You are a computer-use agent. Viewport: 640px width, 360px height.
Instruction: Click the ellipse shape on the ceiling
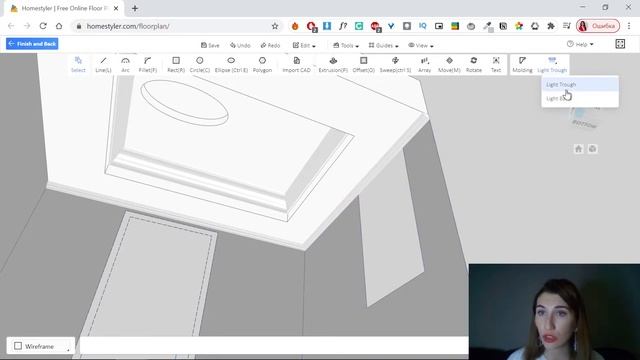tap(184, 103)
